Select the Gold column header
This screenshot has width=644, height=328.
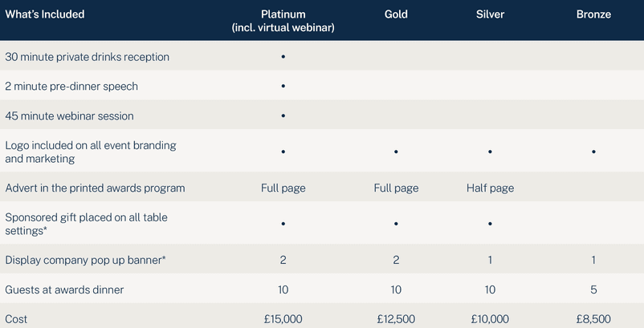pos(396,14)
